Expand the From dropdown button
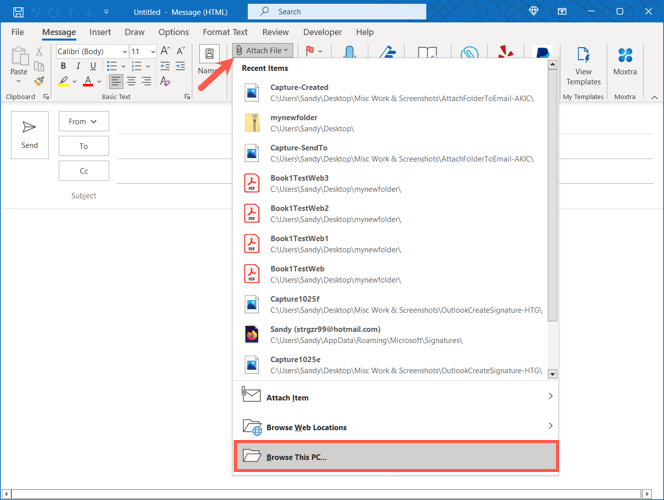The image size is (664, 500). (x=83, y=122)
